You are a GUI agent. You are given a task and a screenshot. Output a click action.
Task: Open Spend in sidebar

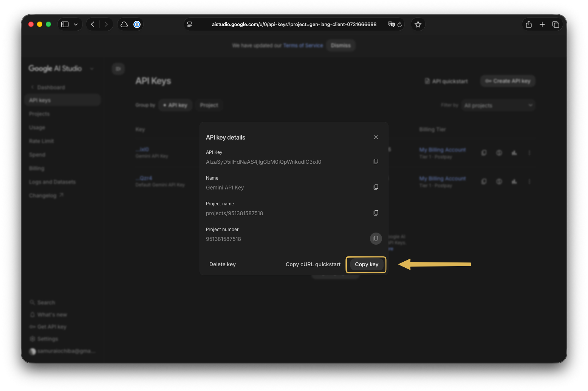[37, 155]
